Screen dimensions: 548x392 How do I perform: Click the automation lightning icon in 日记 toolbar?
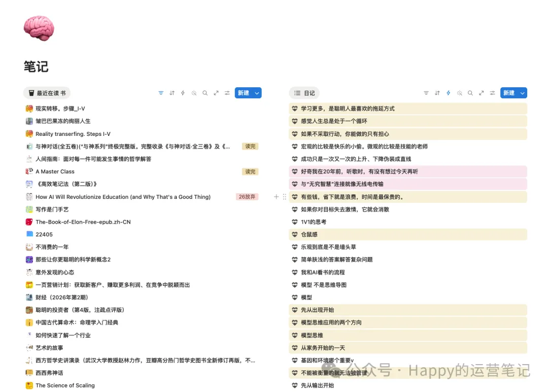(x=448, y=93)
